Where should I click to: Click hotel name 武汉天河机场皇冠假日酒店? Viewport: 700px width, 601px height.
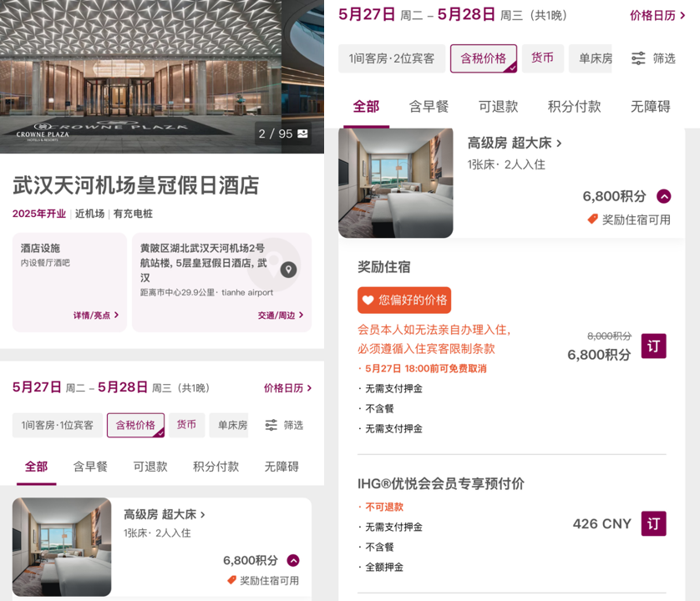pyautogui.click(x=135, y=185)
